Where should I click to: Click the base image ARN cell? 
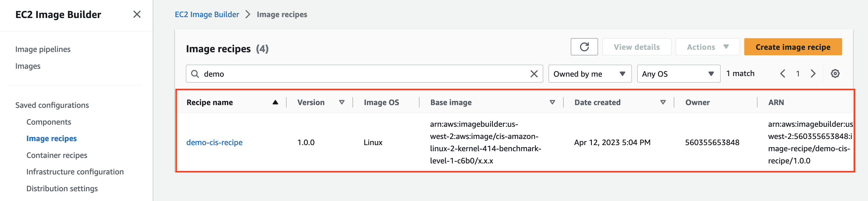coord(486,143)
